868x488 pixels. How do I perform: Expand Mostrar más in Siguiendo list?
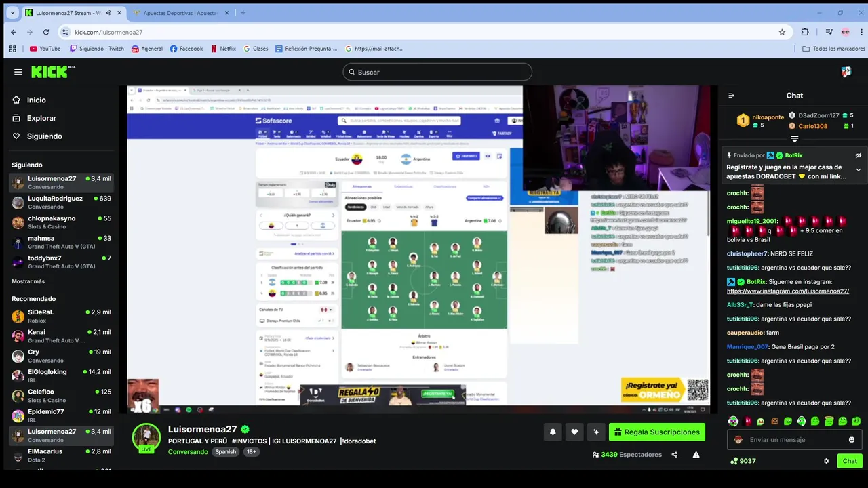pyautogui.click(x=28, y=281)
